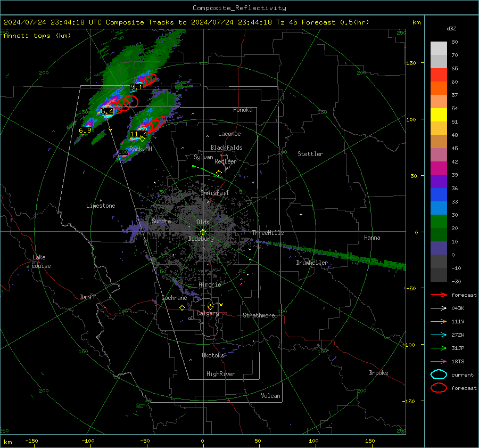Click the storm top label 9.1
The width and height of the screenshot is (479, 448).
(x=136, y=87)
